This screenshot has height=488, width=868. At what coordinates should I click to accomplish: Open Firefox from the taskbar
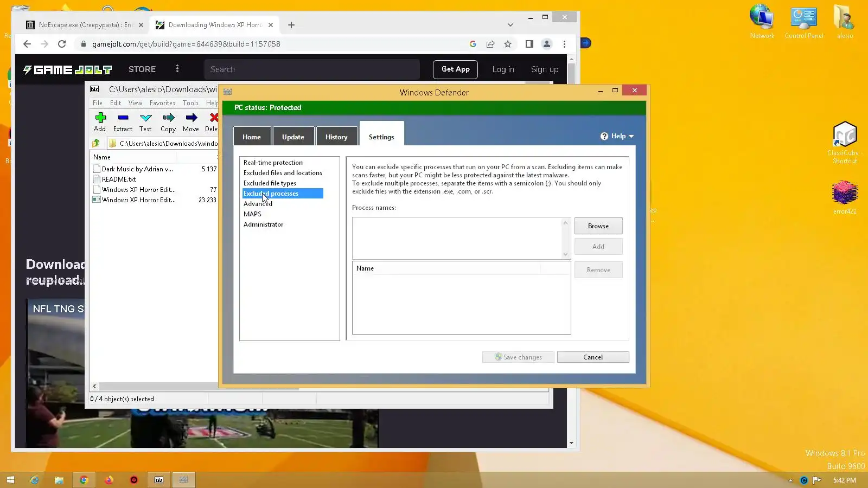pos(109,480)
